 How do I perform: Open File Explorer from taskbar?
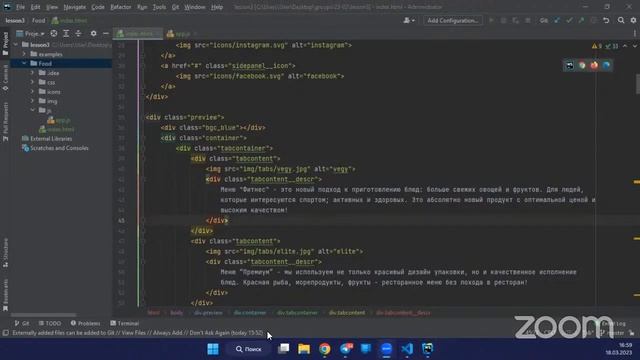(304, 349)
